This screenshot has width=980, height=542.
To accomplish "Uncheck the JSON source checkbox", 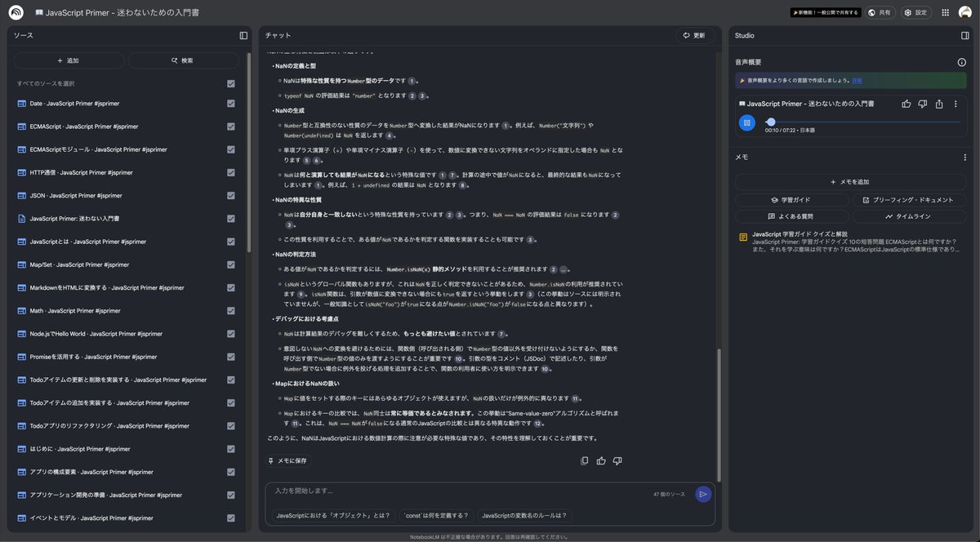I will 231,196.
